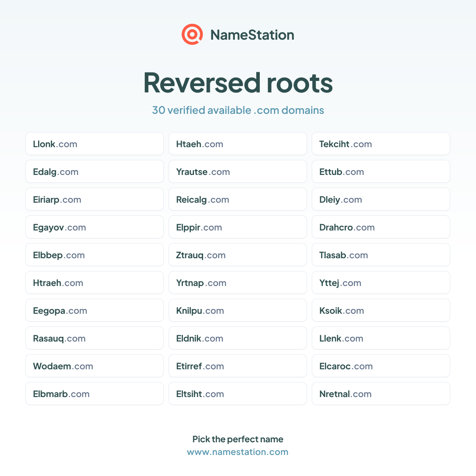The width and height of the screenshot is (476, 476).
Task: Open the Edalg.com domain card
Action: click(x=94, y=171)
